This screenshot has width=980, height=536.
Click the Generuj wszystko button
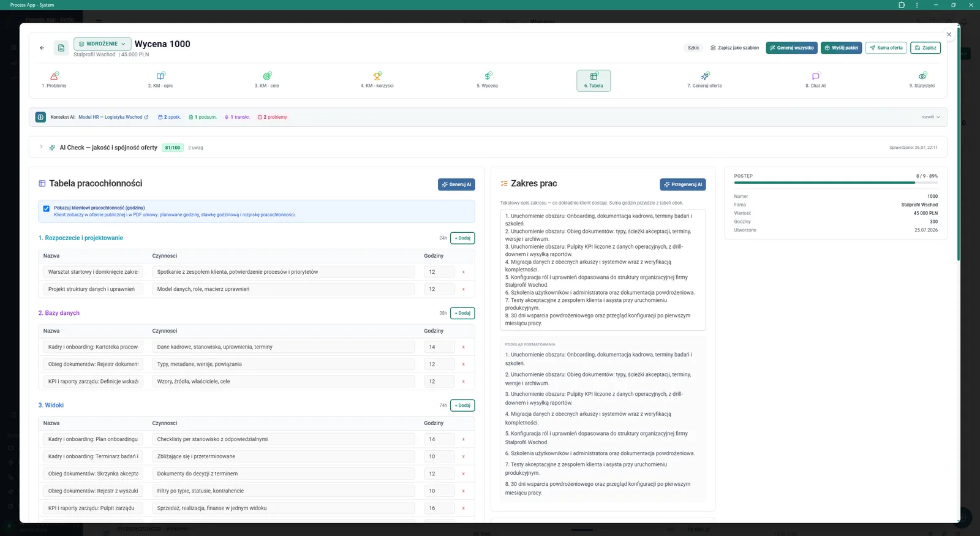click(x=791, y=48)
